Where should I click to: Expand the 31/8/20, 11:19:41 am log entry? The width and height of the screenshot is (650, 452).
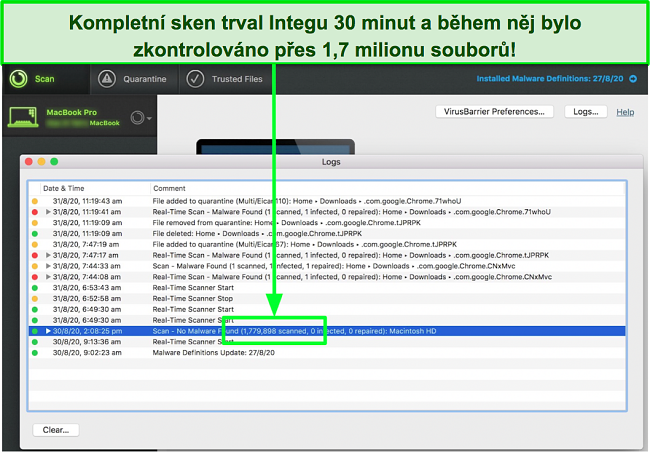tap(48, 212)
